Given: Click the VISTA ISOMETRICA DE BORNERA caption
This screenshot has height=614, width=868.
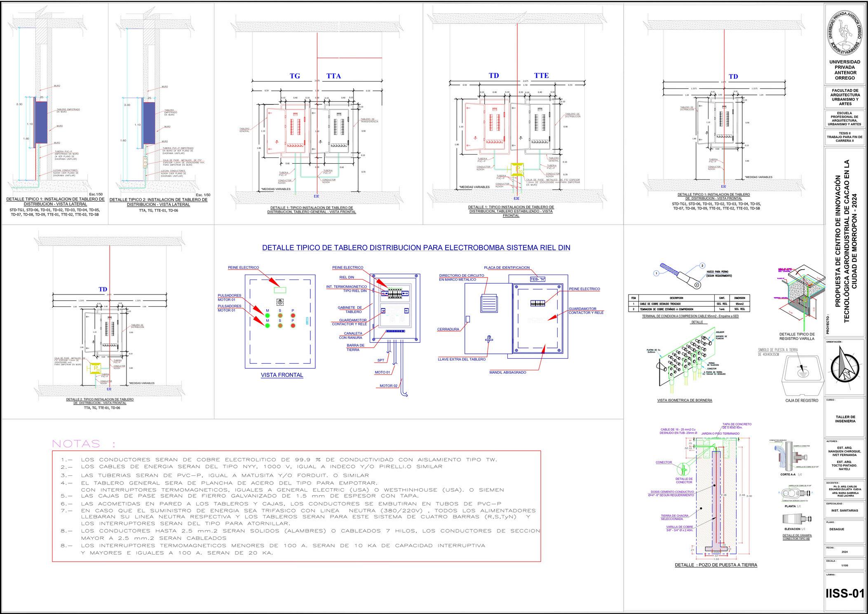Looking at the screenshot, I should coord(685,400).
